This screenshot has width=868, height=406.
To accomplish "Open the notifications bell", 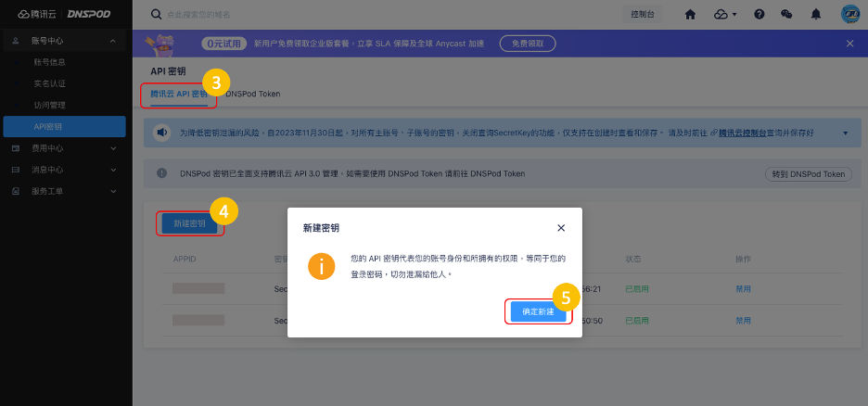I will click(816, 15).
